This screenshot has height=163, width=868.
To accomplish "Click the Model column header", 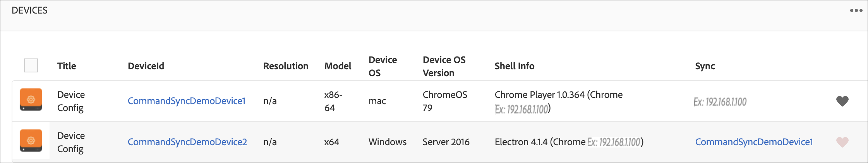I will coord(338,66).
